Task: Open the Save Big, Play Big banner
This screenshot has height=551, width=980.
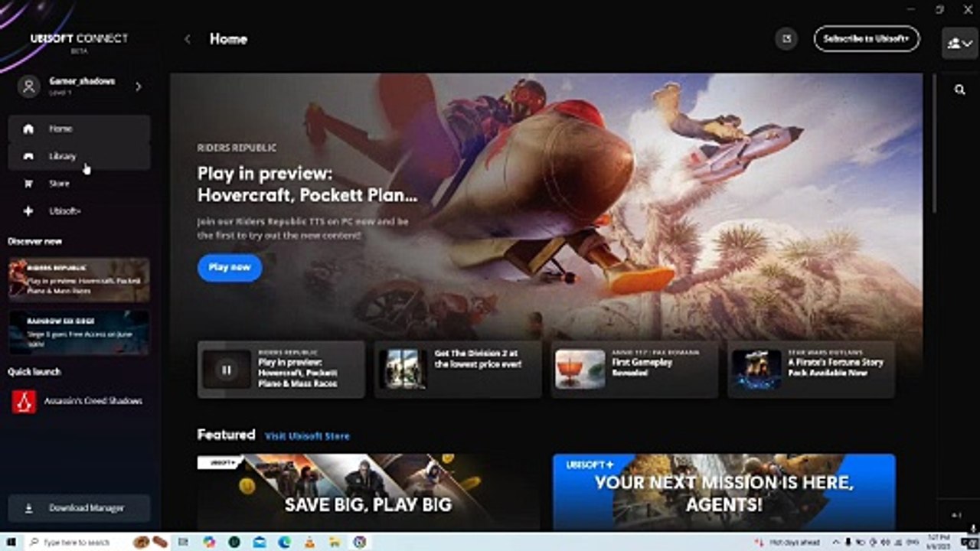Action: [368, 492]
